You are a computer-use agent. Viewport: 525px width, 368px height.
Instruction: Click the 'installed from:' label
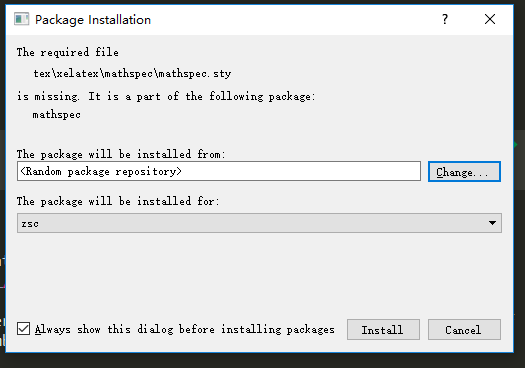click(x=121, y=154)
